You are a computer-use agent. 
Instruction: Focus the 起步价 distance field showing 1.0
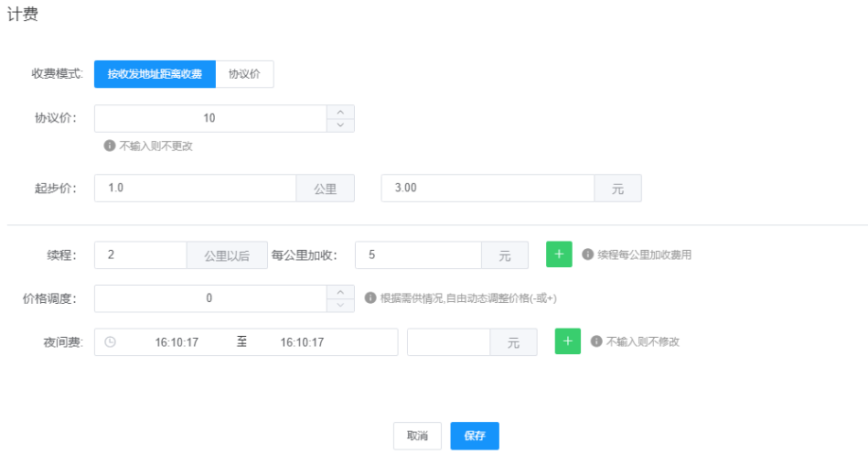(x=196, y=189)
